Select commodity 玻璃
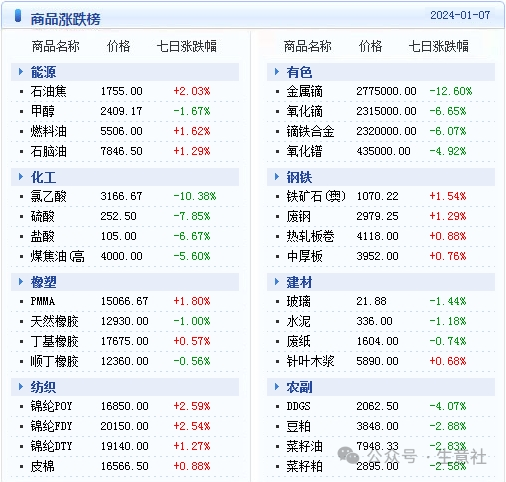The height and width of the screenshot is (482, 506). (299, 301)
